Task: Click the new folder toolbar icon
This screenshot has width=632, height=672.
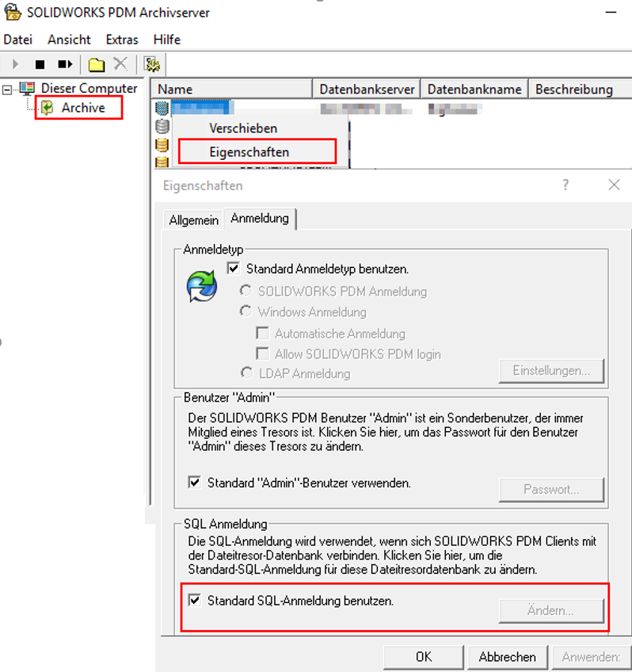Action: click(97, 64)
